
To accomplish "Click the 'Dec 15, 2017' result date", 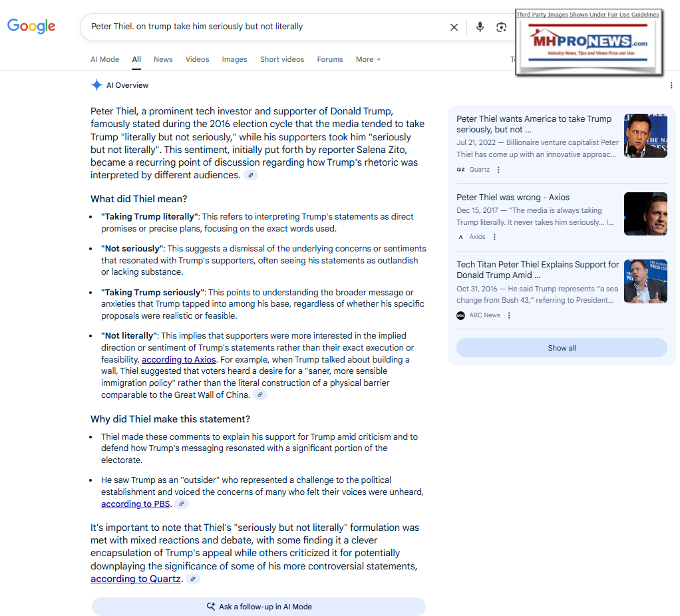I will 477,210.
